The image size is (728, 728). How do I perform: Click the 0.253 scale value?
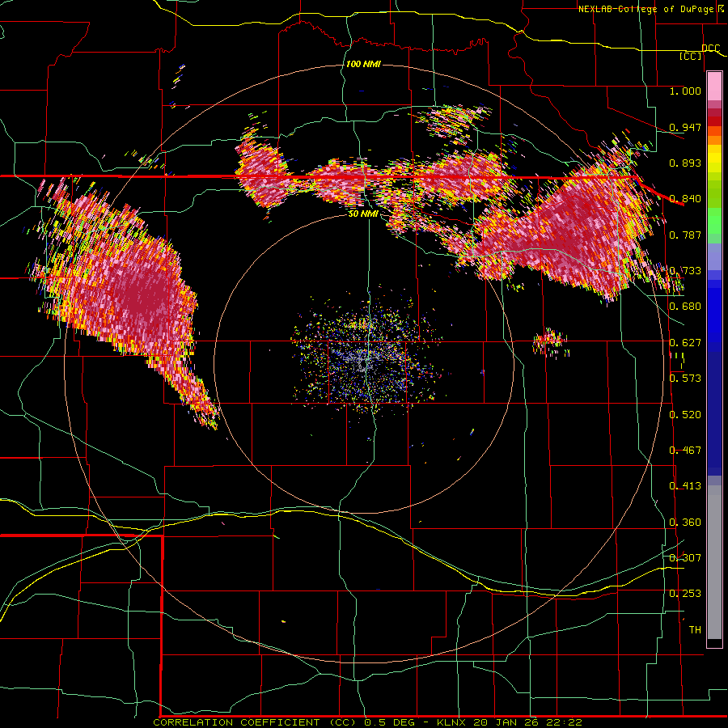(x=685, y=594)
